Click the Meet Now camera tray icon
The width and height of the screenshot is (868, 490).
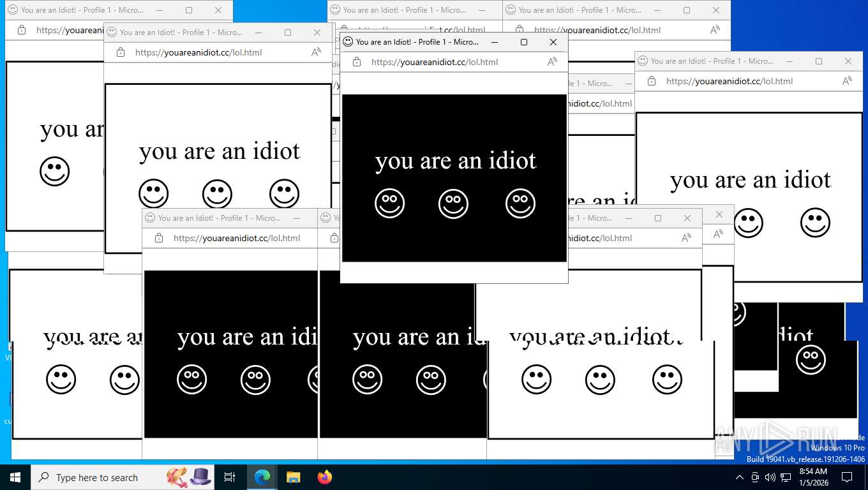point(755,477)
